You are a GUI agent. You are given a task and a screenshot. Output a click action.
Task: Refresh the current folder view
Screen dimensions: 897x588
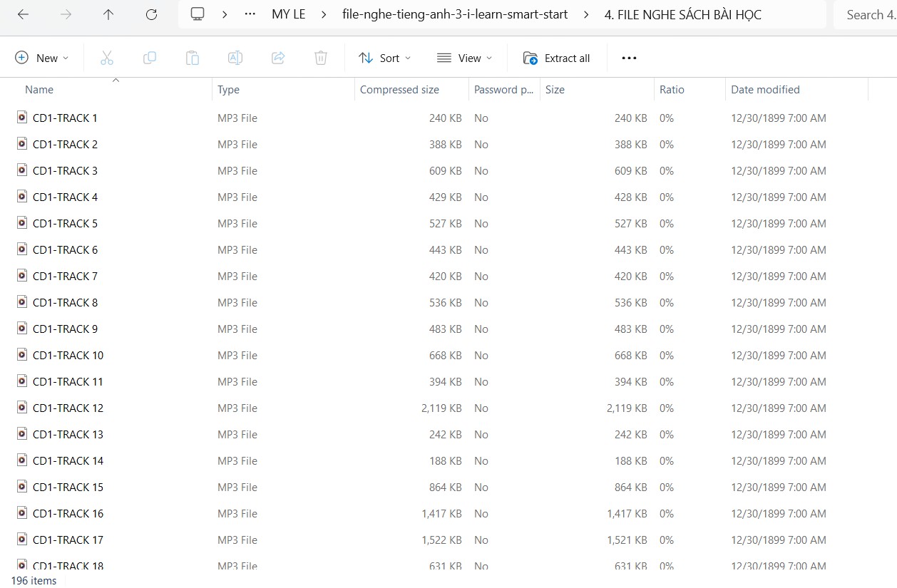pyautogui.click(x=151, y=14)
